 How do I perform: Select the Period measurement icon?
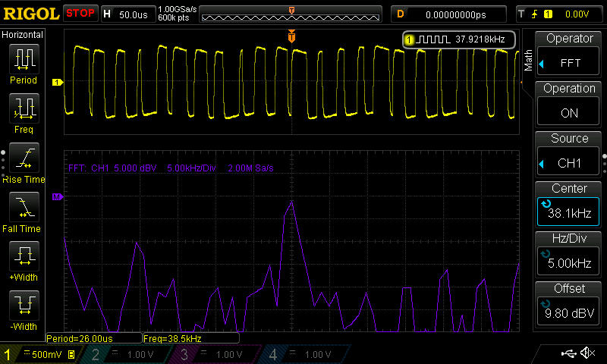[24, 58]
